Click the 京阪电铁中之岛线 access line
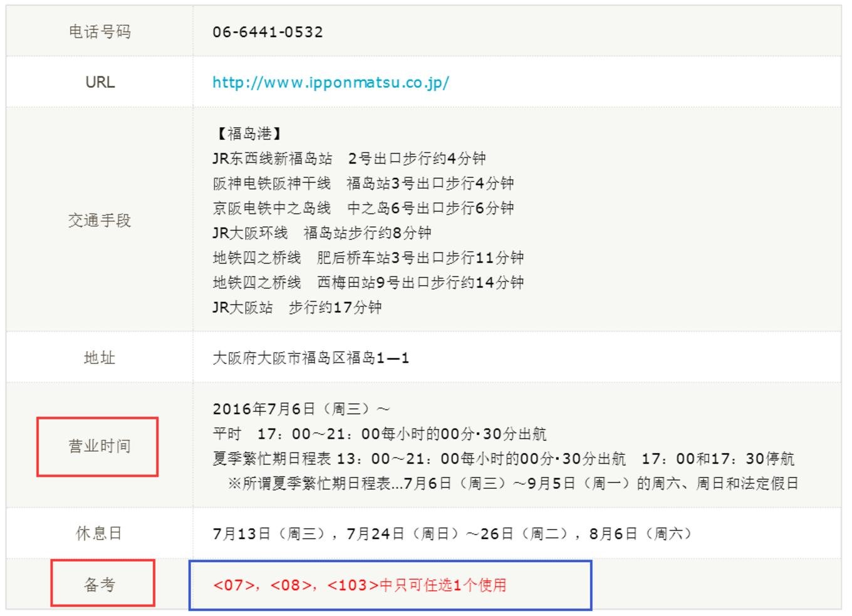 363,208
